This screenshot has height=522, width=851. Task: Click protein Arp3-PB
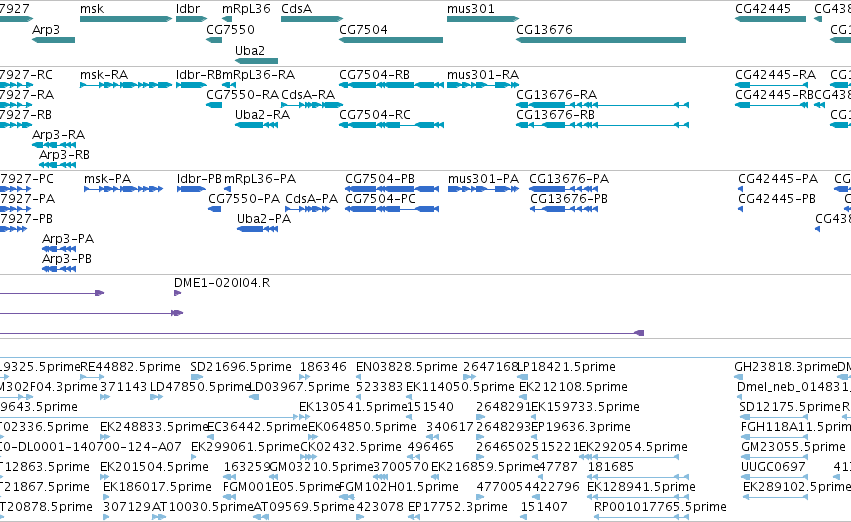pyautogui.click(x=59, y=269)
